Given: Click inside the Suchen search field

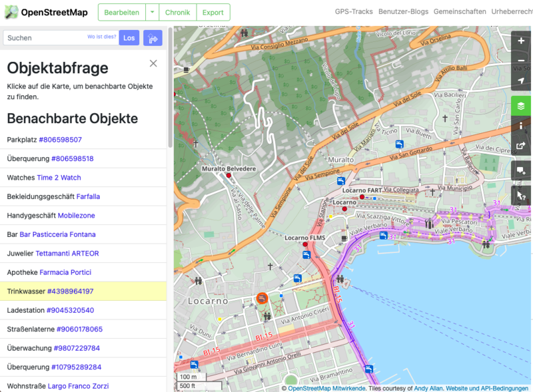Looking at the screenshot, I should pos(53,38).
